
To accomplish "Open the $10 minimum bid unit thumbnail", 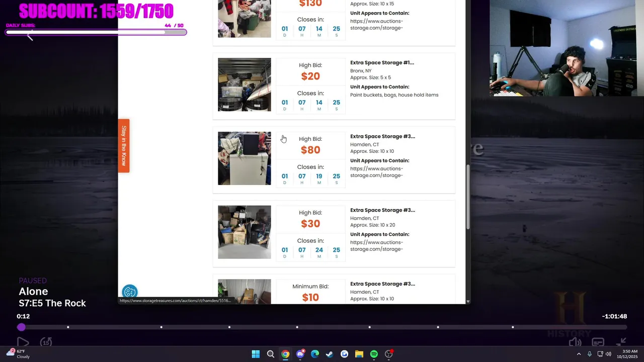I will pyautogui.click(x=244, y=291).
